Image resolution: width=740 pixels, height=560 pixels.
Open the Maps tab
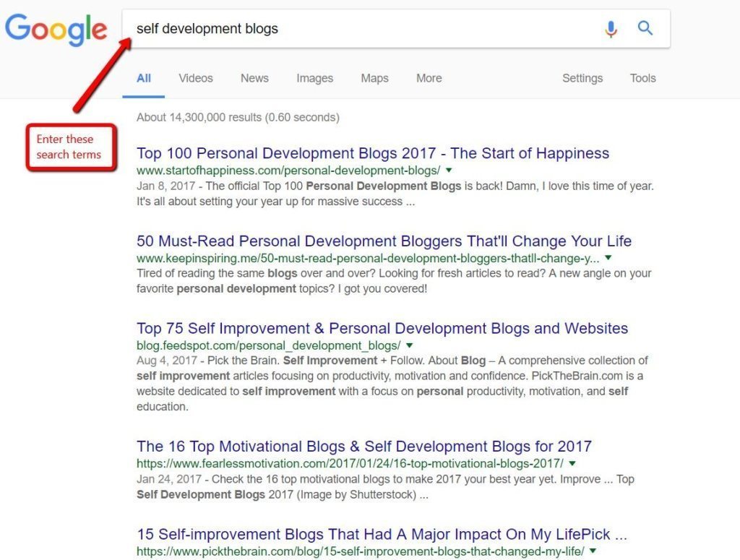point(375,78)
